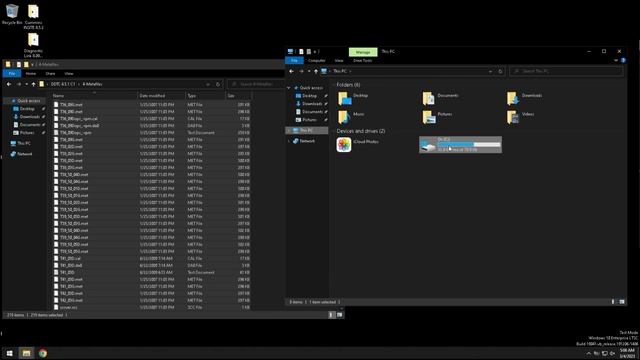Open View tab in This PC window

point(339,60)
